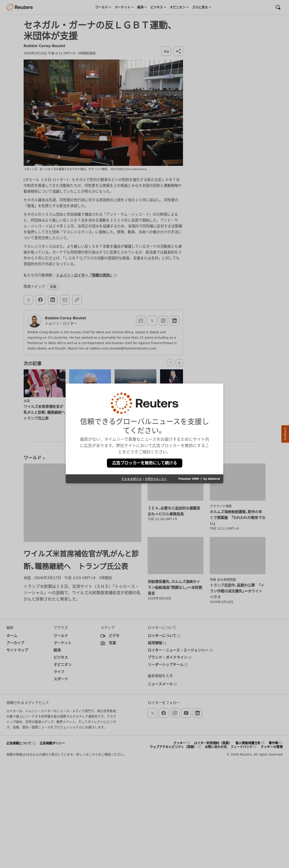Open headline 供給確保優先、ホルムズ海峡のイラン船舶通過

pyautogui.click(x=175, y=587)
